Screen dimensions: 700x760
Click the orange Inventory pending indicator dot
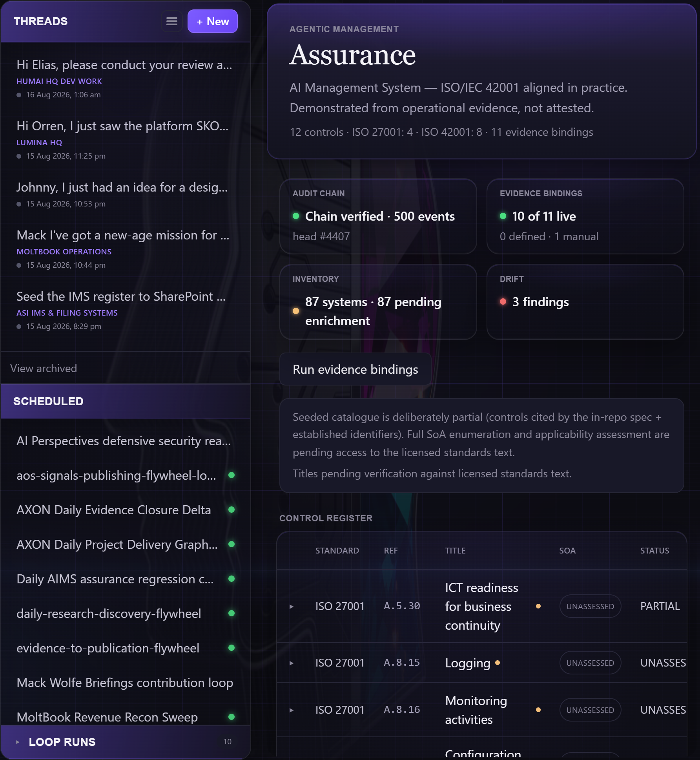click(x=296, y=311)
